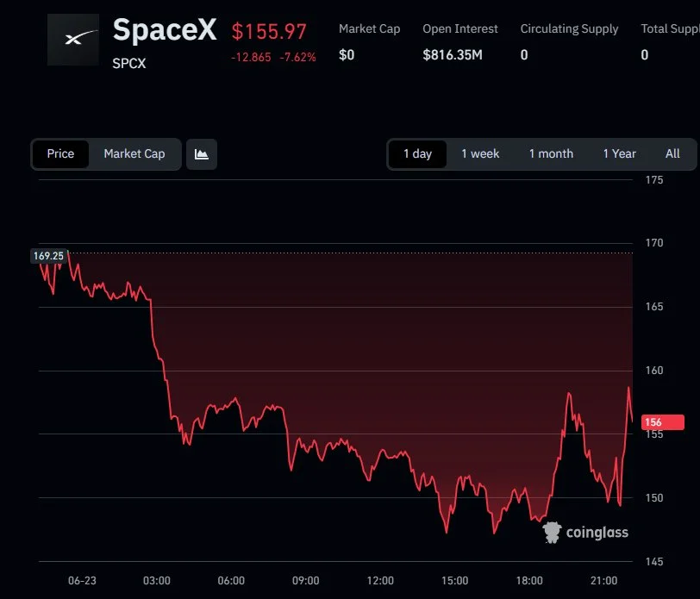Screen dimensions: 700x599
Task: Click the 06:00 time axis label
Action: (231, 581)
